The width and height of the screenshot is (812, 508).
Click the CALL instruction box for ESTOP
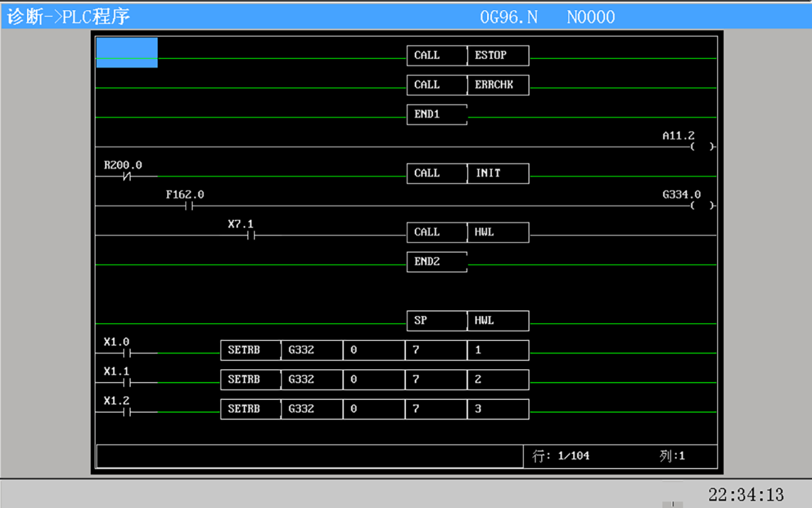[x=437, y=55]
